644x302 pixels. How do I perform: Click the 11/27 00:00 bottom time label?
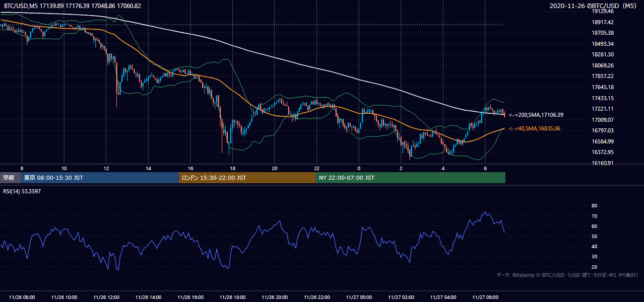click(359, 297)
